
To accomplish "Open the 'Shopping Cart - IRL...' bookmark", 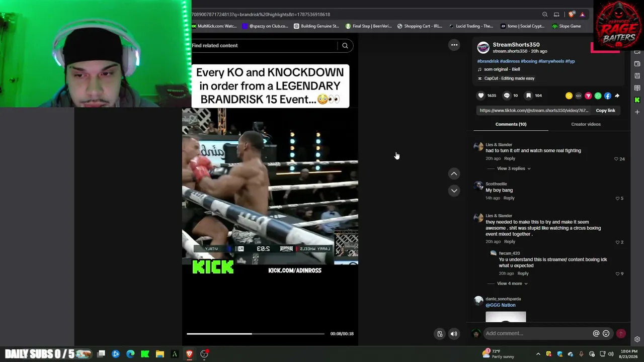I will (420, 26).
